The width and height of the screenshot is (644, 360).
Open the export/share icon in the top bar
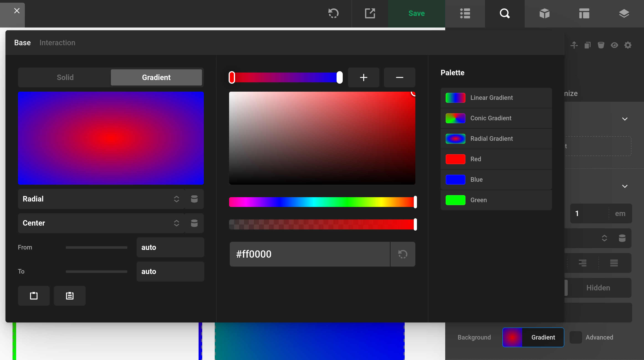[x=370, y=14]
